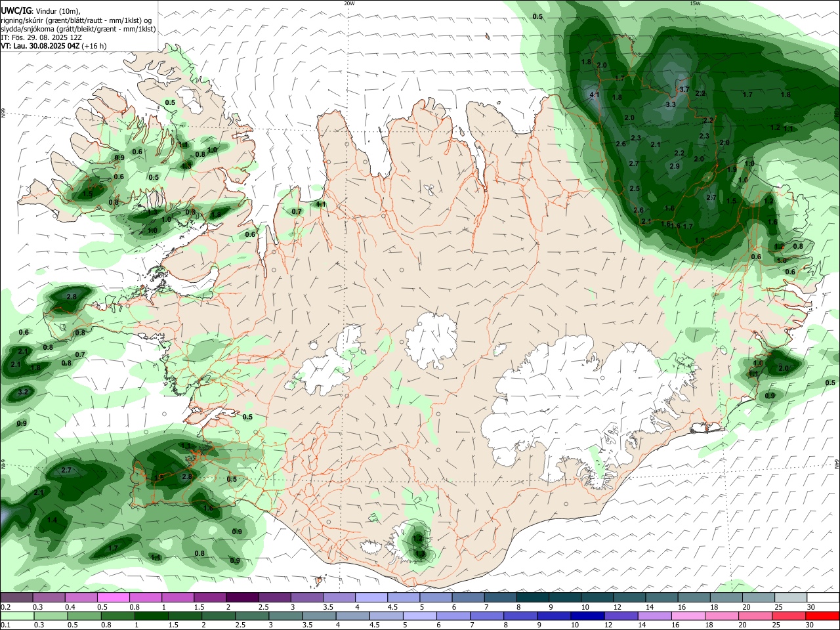The height and width of the screenshot is (630, 840).
Task: Click the Hofsjökull glacier in central Iceland
Action: coord(431,341)
